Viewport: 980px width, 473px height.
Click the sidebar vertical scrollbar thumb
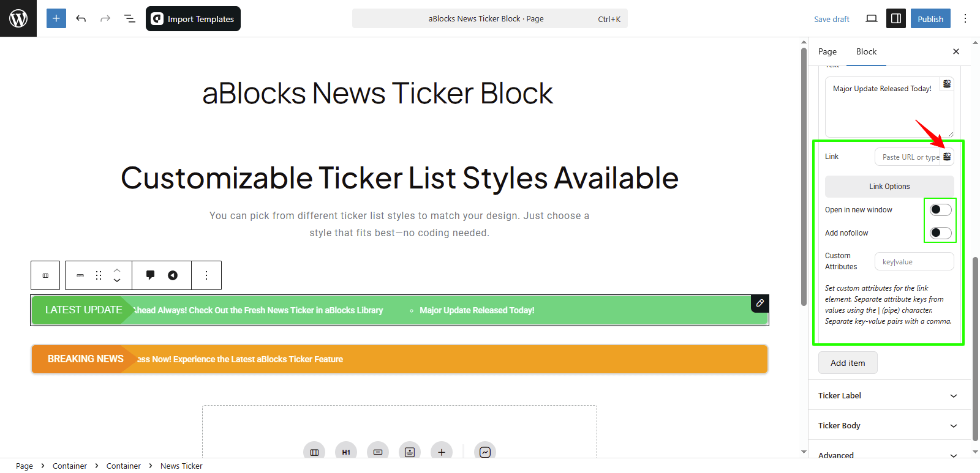(976, 349)
